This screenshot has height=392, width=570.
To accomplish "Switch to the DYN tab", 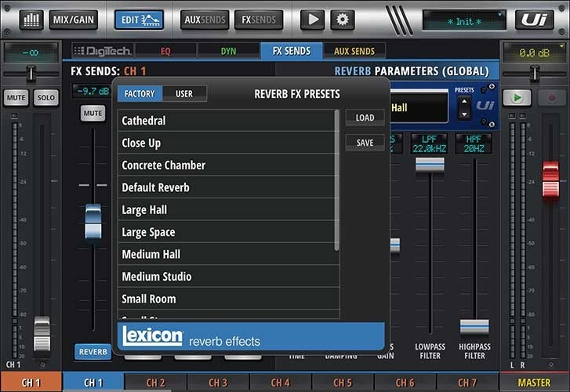I will [x=228, y=51].
